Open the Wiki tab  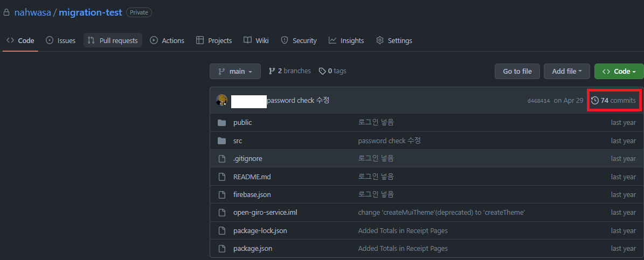click(257, 40)
